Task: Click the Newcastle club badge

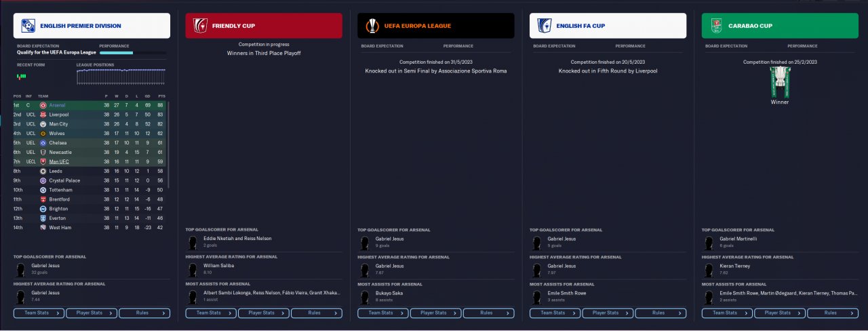Action: pyautogui.click(x=43, y=153)
